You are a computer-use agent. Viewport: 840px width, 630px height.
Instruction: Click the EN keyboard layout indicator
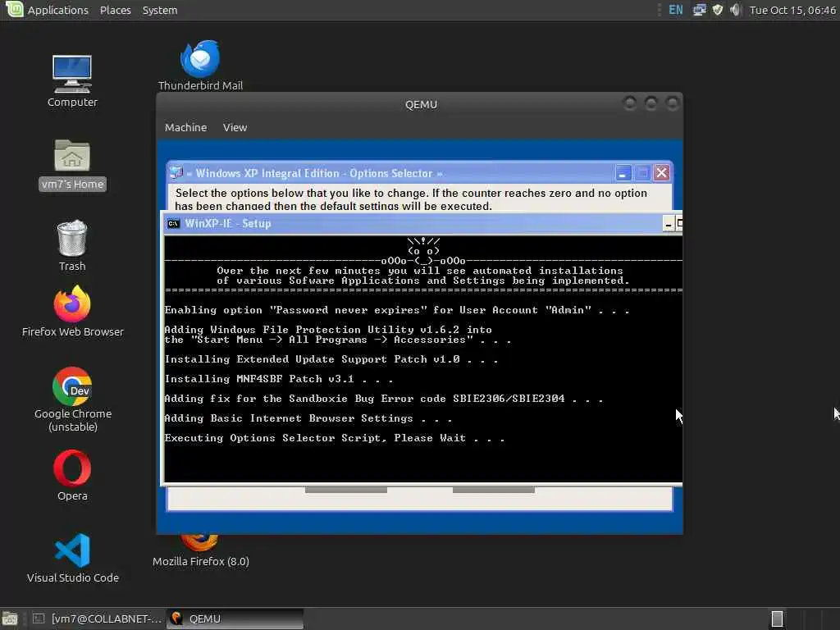pos(676,10)
